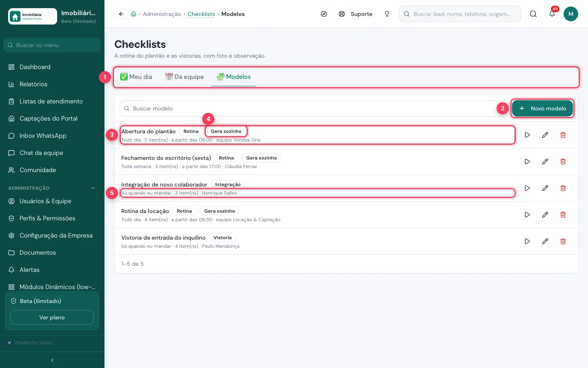588x368 pixels.
Task: Edit the Vistoria de entrada do inquilino model
Action: pyautogui.click(x=545, y=241)
